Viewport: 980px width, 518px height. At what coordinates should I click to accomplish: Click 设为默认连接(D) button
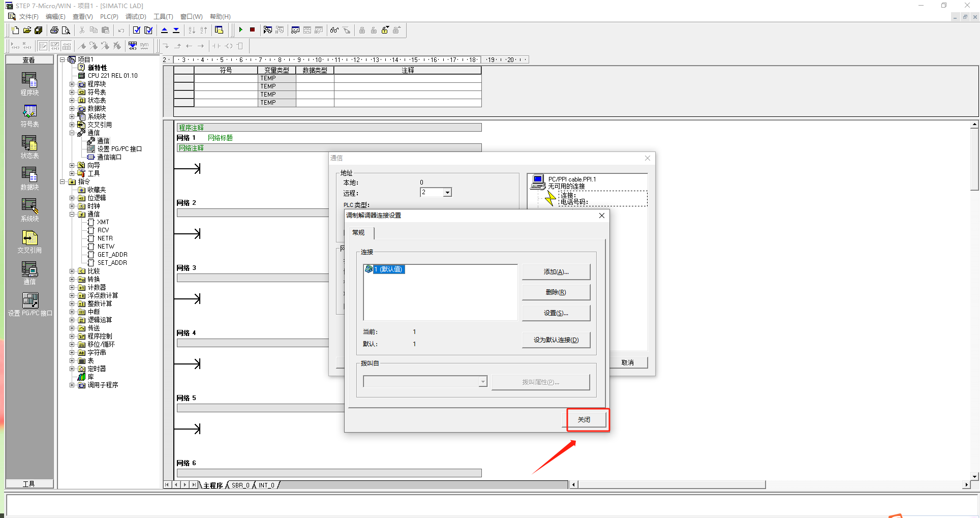click(x=556, y=340)
